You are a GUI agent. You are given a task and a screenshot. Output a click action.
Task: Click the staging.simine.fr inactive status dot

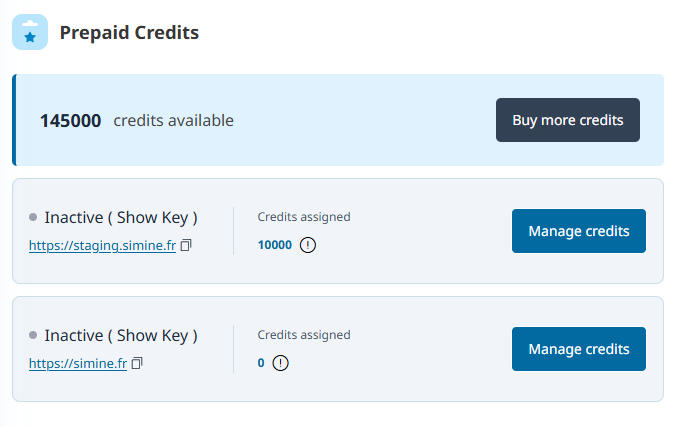(x=33, y=217)
